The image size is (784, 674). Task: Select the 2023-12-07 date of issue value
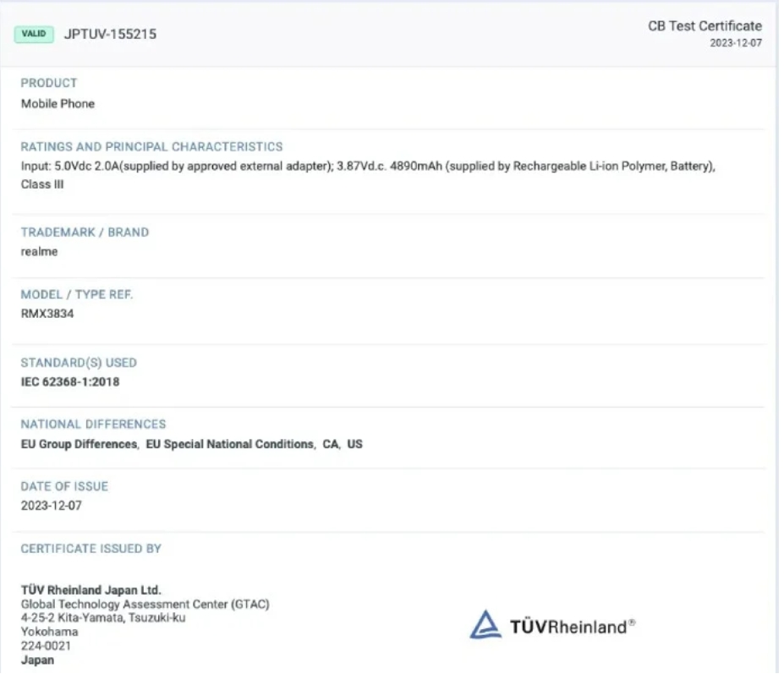pyautogui.click(x=52, y=506)
